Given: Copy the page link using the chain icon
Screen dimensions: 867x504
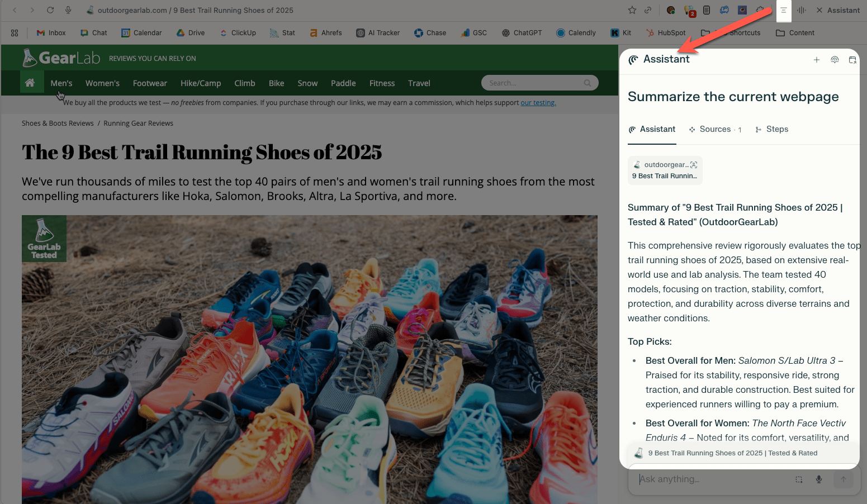Looking at the screenshot, I should pos(648,10).
